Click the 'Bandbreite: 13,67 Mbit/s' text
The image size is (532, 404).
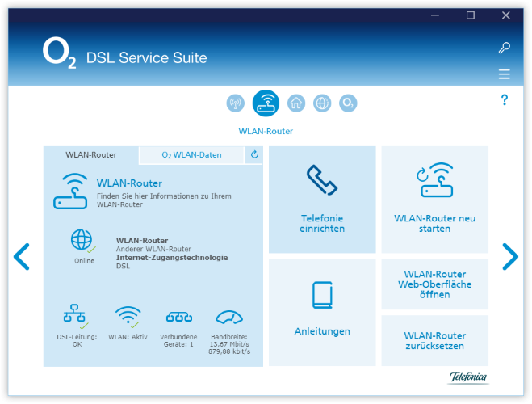229,340
